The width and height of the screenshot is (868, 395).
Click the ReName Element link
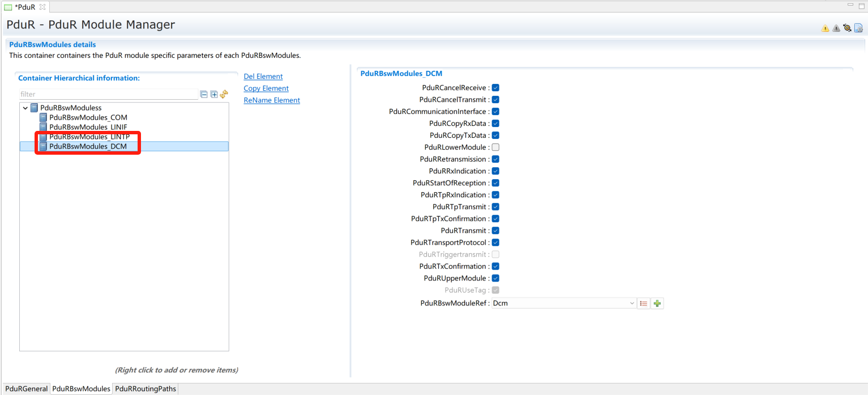click(x=272, y=100)
